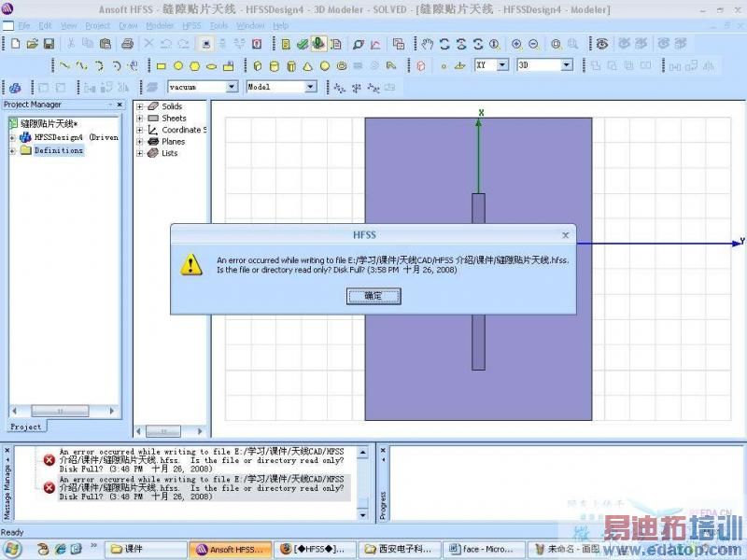Viewport: 747px width, 560px height.
Task: Click the 确定 button in error dialog
Action: click(x=373, y=296)
